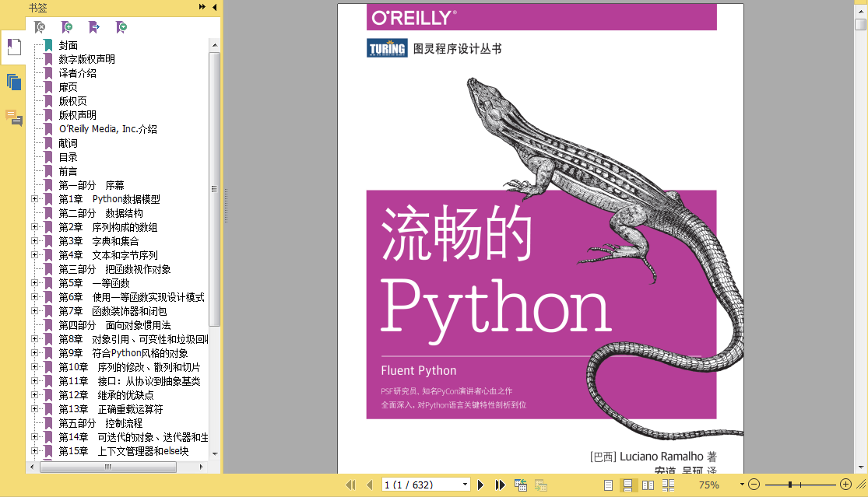Open the 第15章 上下文管理器和else块 bookmark
868x497 pixels.
pos(124,451)
